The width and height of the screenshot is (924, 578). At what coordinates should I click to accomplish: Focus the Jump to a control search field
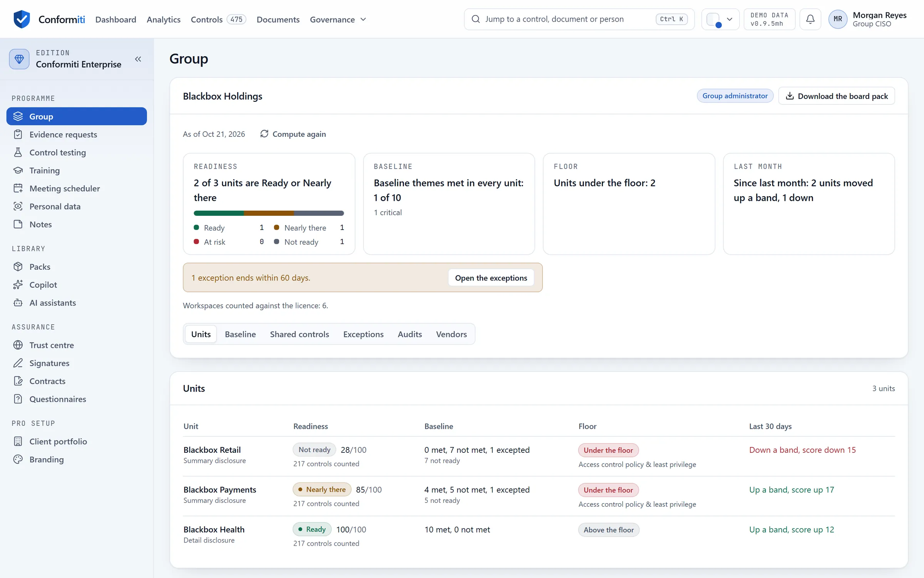pos(579,19)
